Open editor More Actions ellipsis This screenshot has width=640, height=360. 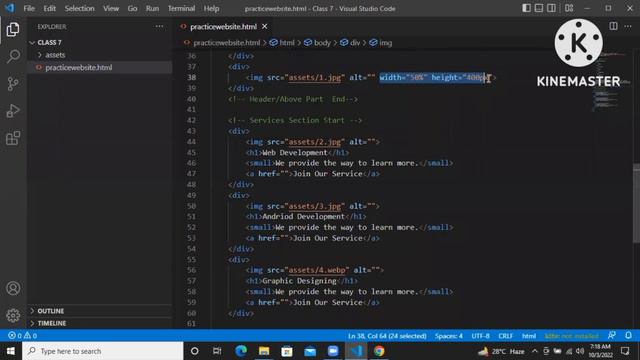pyautogui.click(x=628, y=26)
